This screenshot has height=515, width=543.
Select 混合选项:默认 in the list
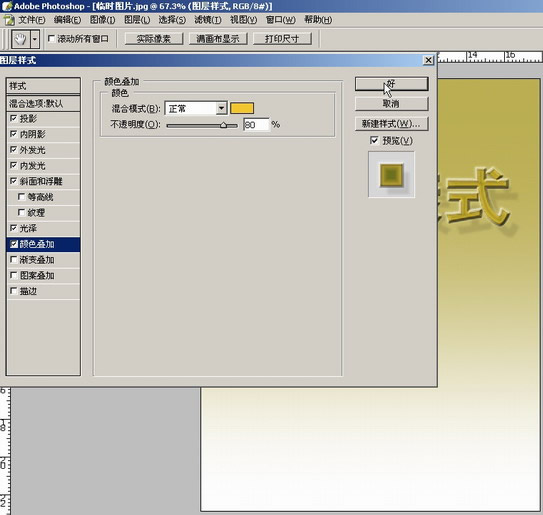click(43, 103)
